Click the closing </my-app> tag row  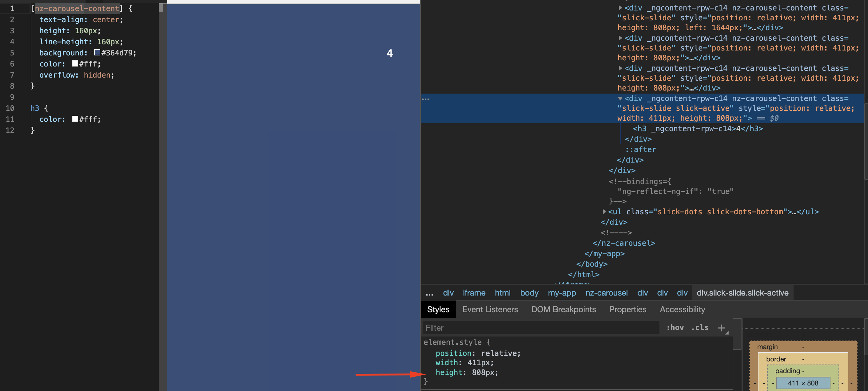604,253
